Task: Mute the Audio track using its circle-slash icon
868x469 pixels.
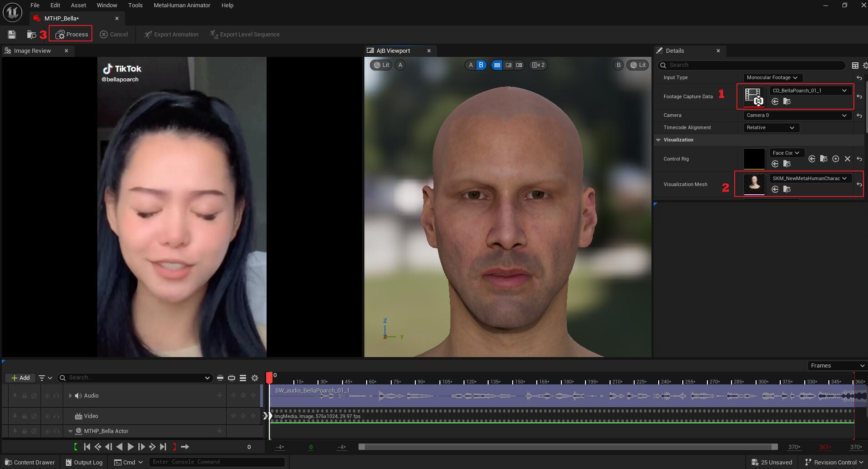Action: point(34,396)
